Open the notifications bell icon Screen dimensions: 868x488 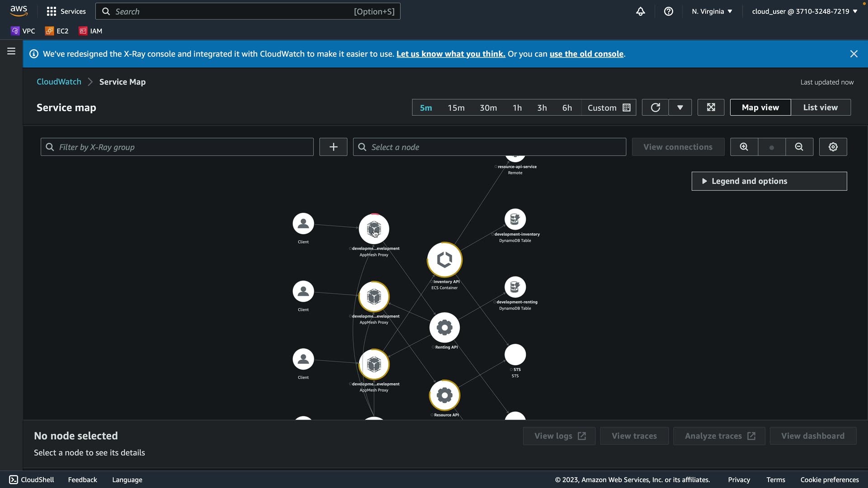click(640, 11)
